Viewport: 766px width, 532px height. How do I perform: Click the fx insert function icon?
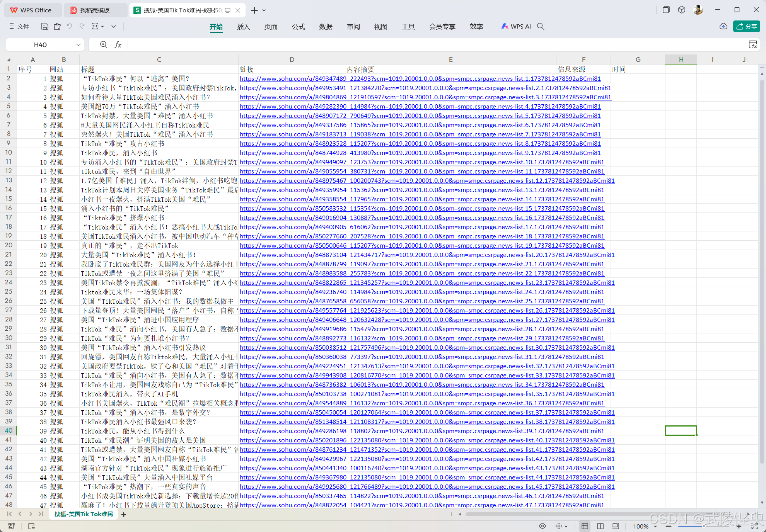[118, 44]
